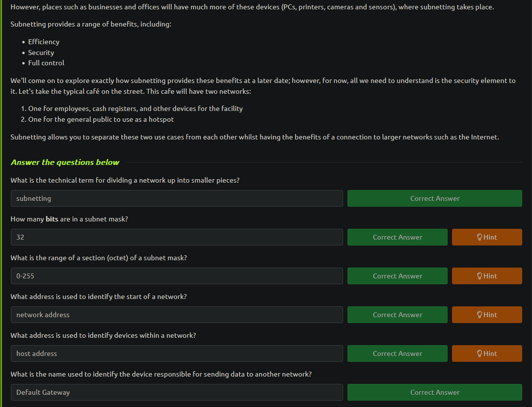Select Correct Answer button beside '0-255' field

398,275
